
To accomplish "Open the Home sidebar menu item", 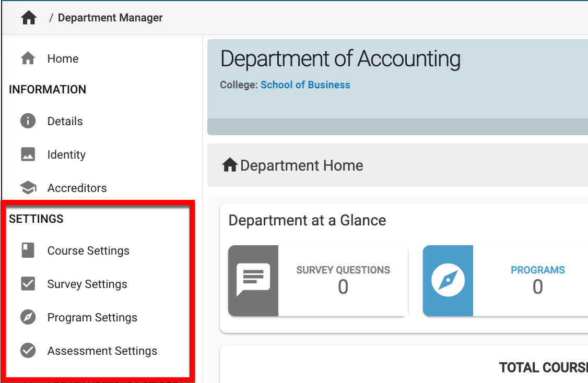I will [63, 58].
